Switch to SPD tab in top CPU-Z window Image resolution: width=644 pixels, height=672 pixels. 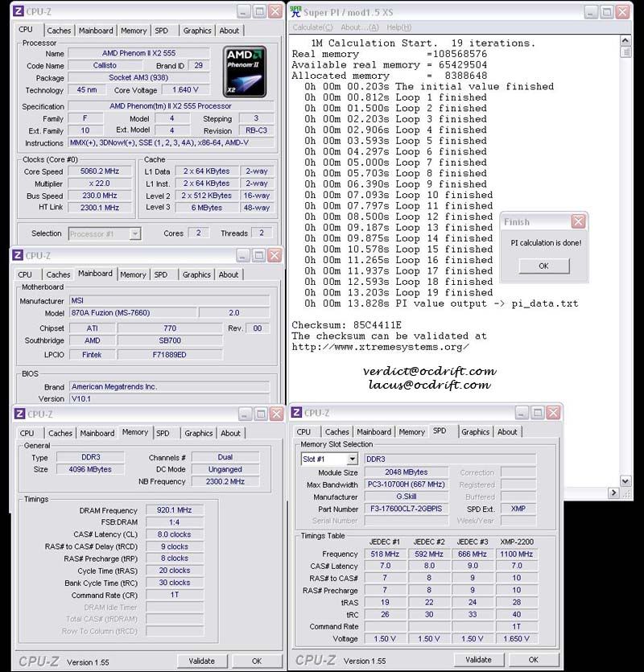(x=161, y=31)
